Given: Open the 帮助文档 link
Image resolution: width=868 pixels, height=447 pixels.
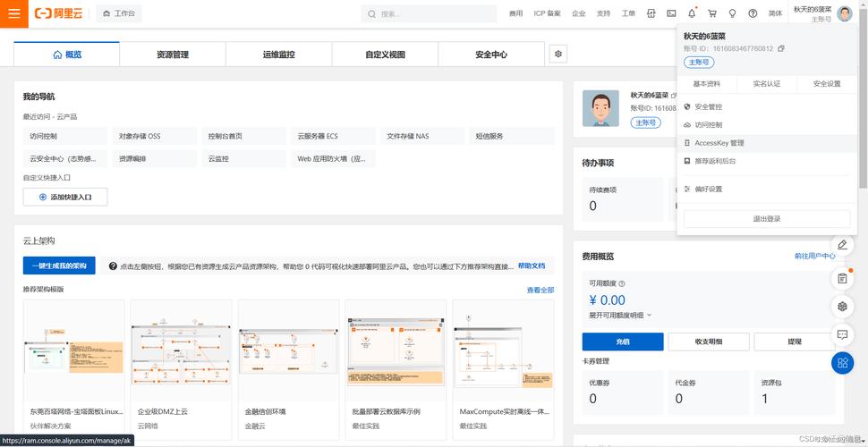Looking at the screenshot, I should click(x=532, y=266).
